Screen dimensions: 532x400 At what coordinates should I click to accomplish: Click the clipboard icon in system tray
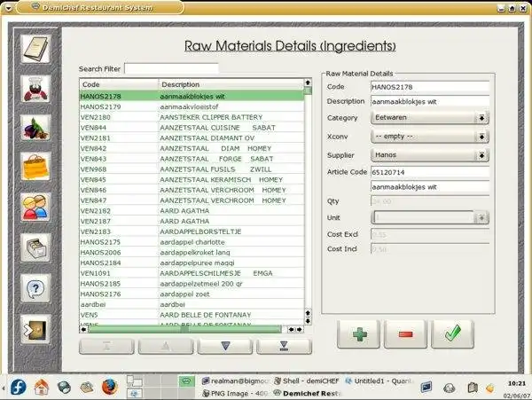click(x=473, y=388)
